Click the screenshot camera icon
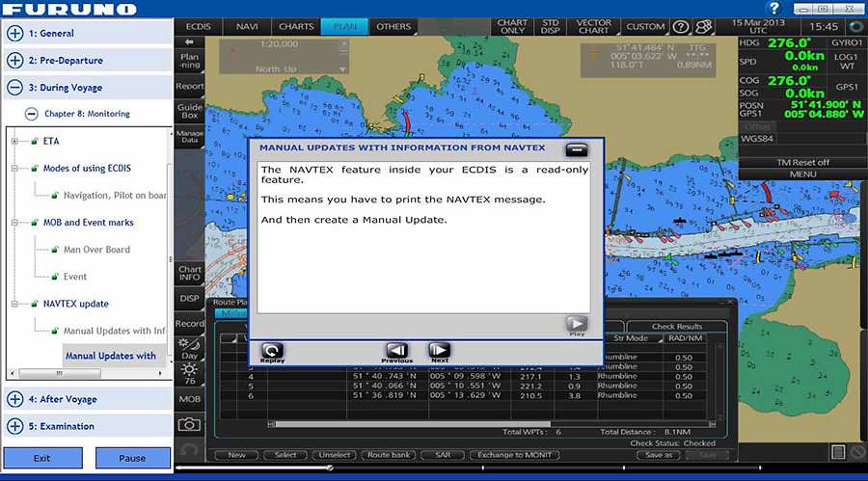Image resolution: width=868 pixels, height=481 pixels. 190,424
